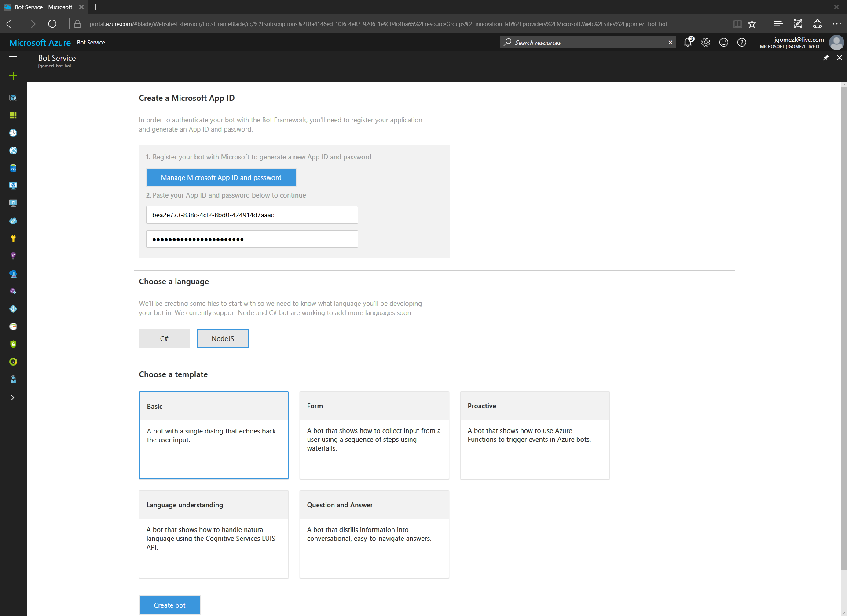Click browser Forward arrow

pos(31,24)
